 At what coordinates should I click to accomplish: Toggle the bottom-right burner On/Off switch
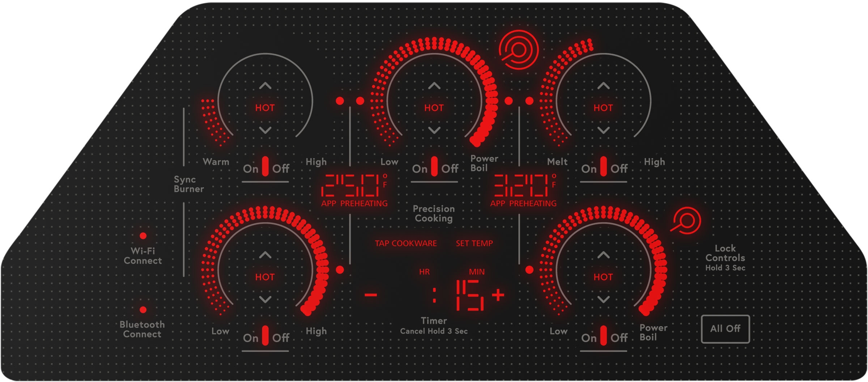point(603,336)
